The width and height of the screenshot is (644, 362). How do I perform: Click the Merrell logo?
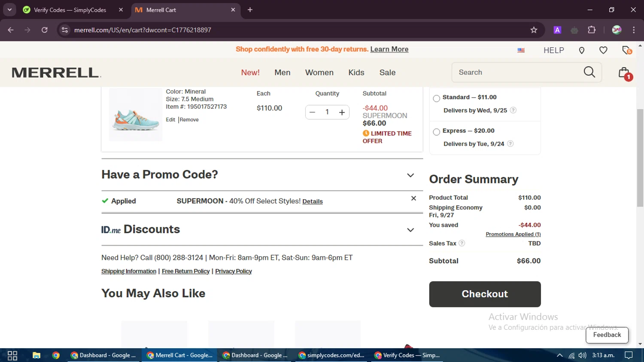56,73
